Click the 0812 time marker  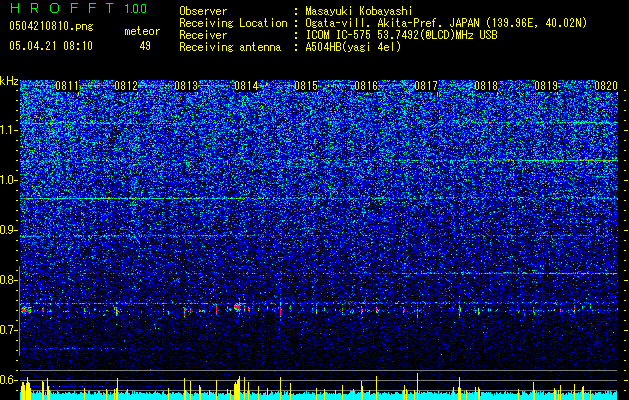[126, 86]
